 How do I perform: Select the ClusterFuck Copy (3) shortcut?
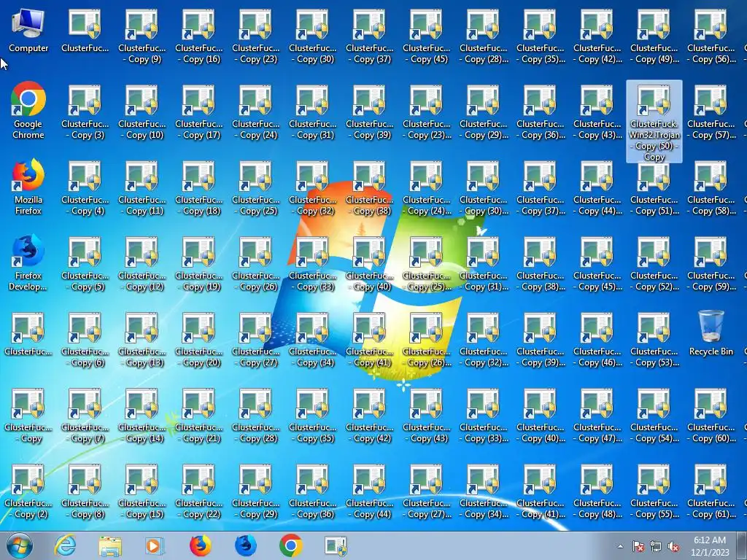(85, 112)
